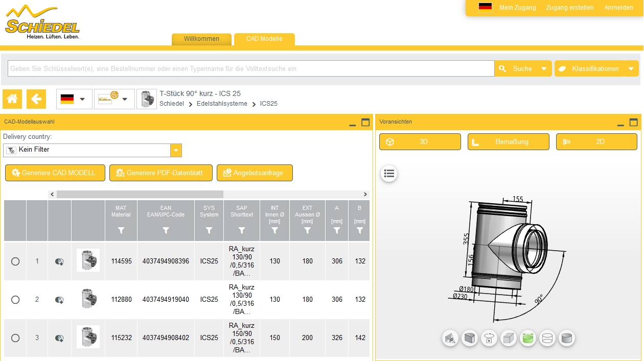
Task: Select the radio button for row 2
Action: click(15, 300)
